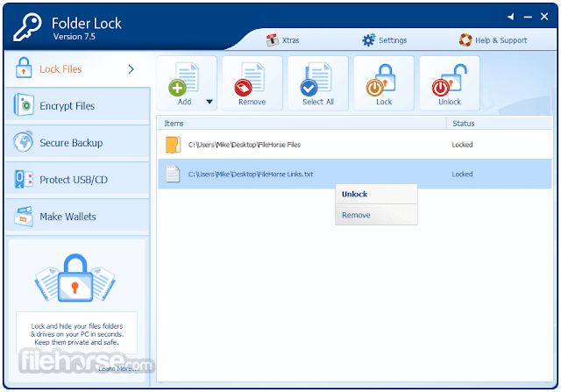Minimize the Folder Lock window
Viewport: 561px width, 392px height.
(x=528, y=17)
